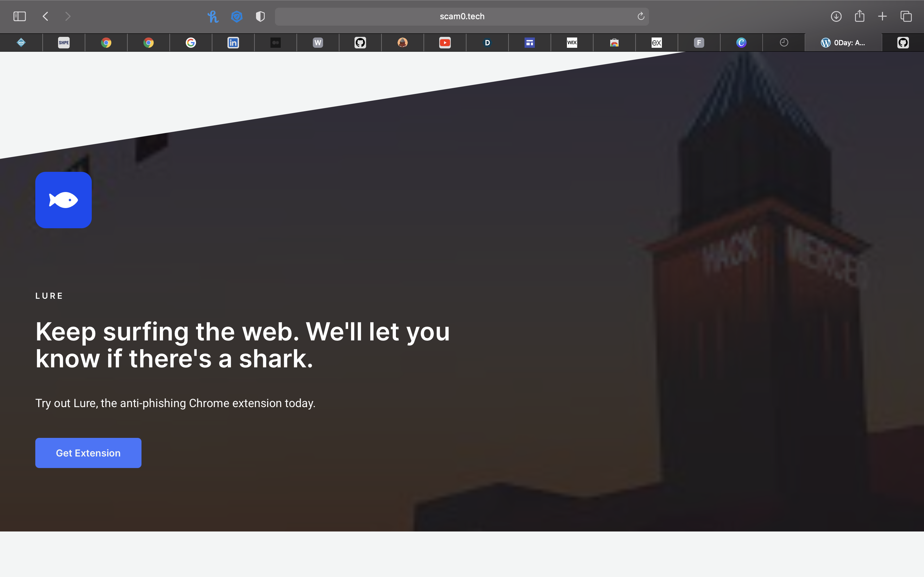Reload the scam0.tech page
Image resolution: width=924 pixels, height=577 pixels.
point(641,16)
